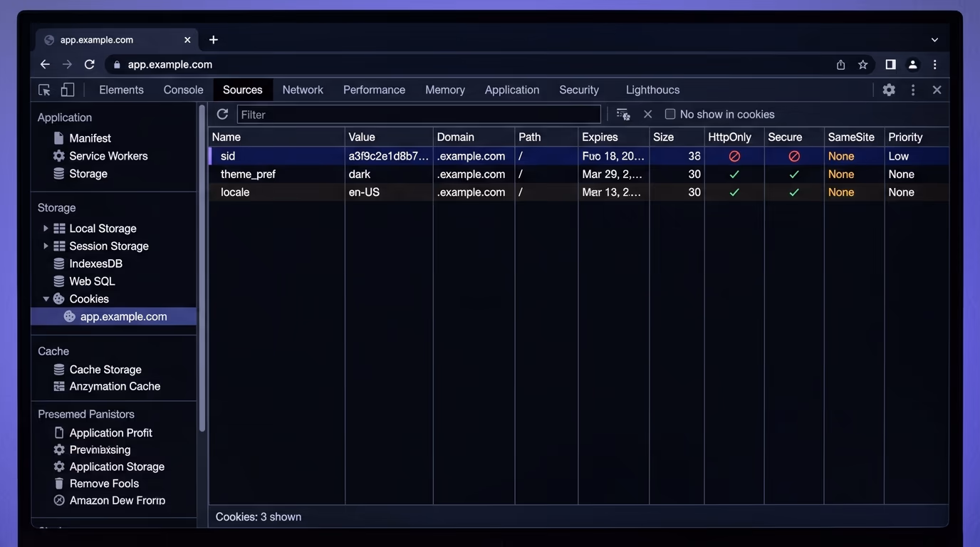Screen dimensions: 980x547
Task: Share this page icon
Action: (840, 65)
